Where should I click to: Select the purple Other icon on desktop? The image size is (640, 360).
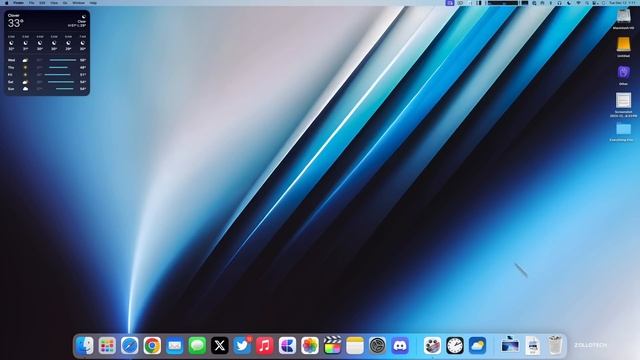[x=623, y=73]
